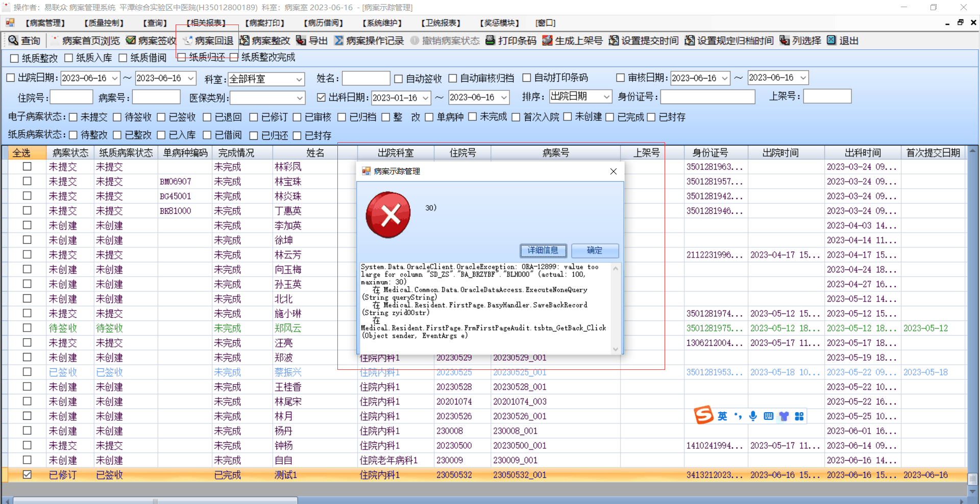The image size is (980, 504).
Task: Select 病案回退 in the toolbar
Action: pyautogui.click(x=208, y=40)
